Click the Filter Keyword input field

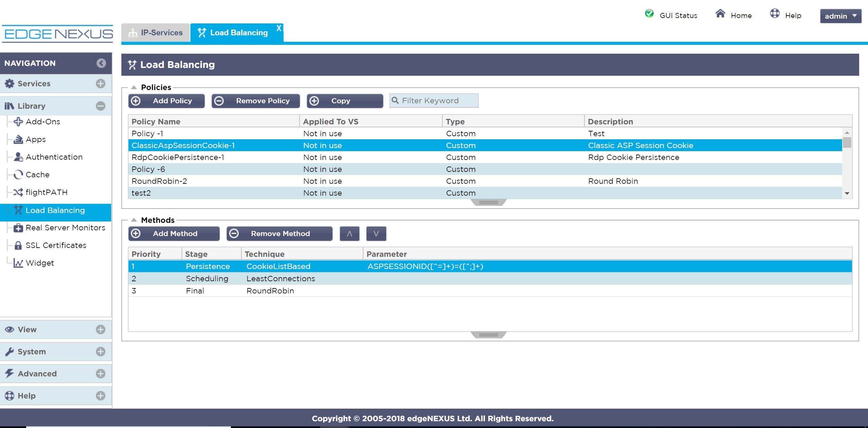pyautogui.click(x=434, y=101)
